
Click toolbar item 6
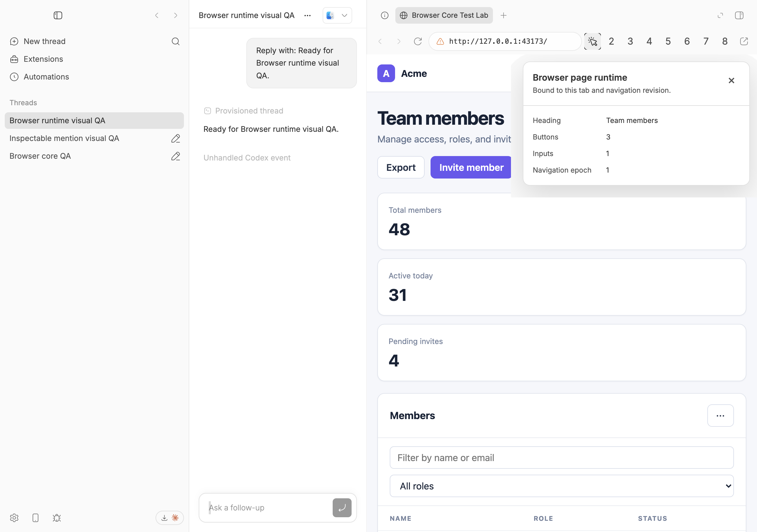(687, 41)
